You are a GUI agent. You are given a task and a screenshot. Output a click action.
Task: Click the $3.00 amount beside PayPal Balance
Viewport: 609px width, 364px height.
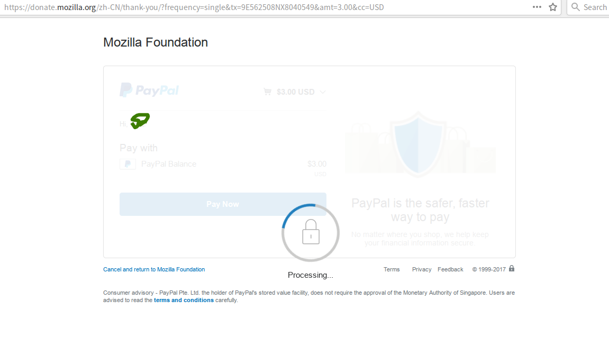(317, 164)
